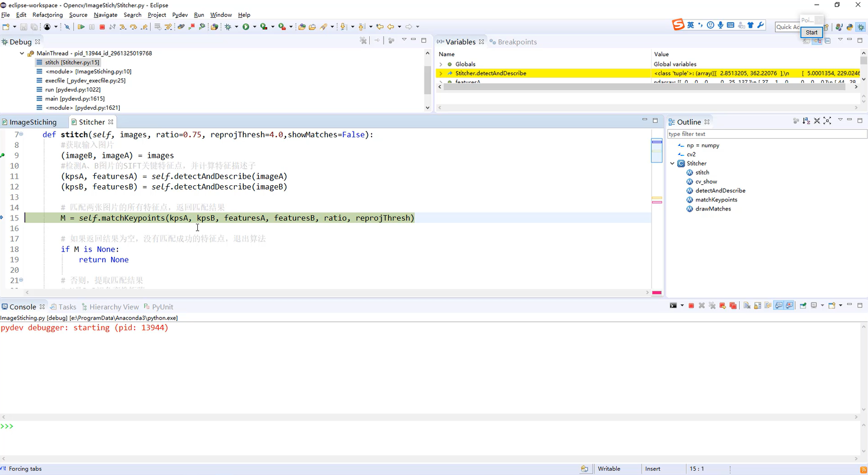Terminate process via red console stop icon
The image size is (868, 475).
[691, 305]
